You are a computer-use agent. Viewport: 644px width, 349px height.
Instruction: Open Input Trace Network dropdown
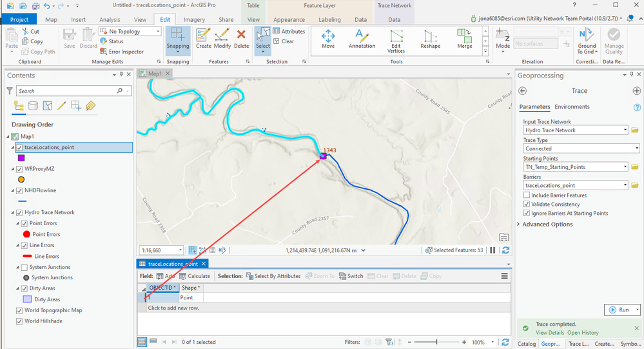625,130
